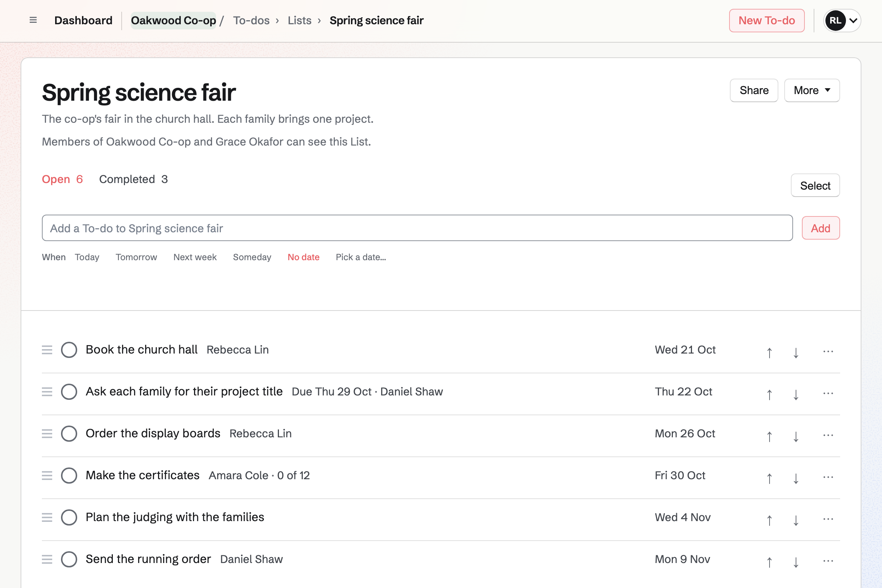Move 'Book the church hall' down
The height and width of the screenshot is (588, 882).
[x=796, y=352]
